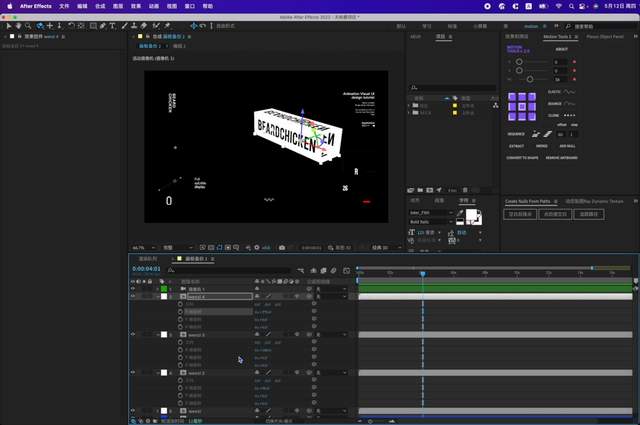Open 合成 menu in menu bar
This screenshot has width=640, height=425.
coord(100,6)
